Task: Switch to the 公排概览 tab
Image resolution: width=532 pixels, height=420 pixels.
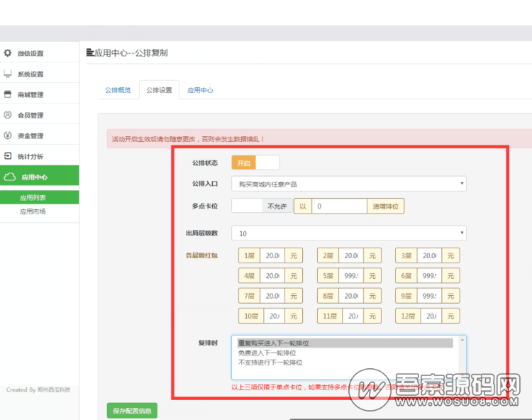Action: coord(118,90)
